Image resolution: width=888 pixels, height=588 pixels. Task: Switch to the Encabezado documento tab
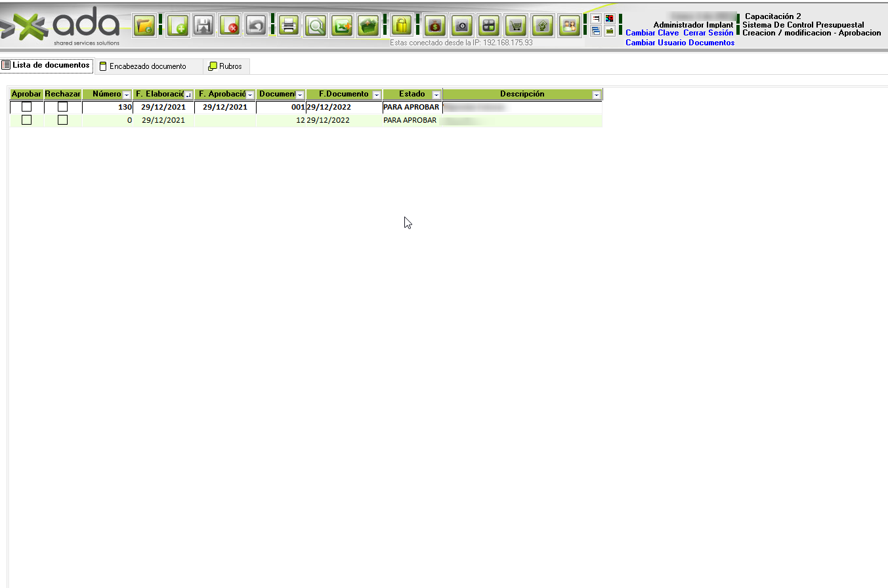coord(147,66)
